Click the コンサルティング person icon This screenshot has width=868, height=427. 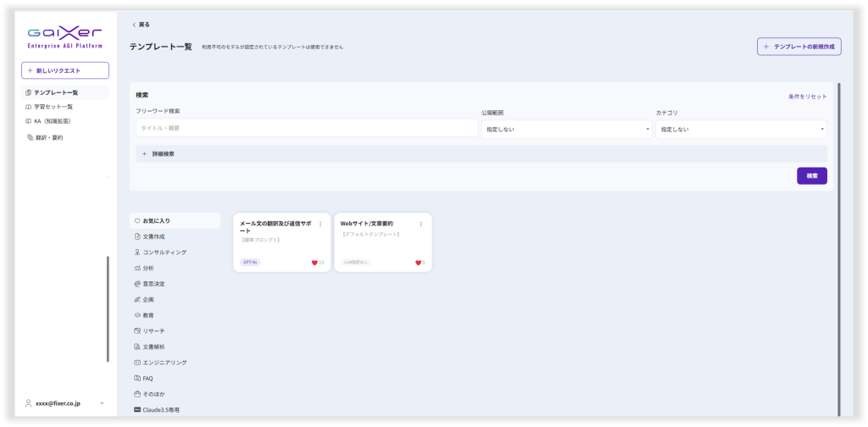click(x=137, y=252)
